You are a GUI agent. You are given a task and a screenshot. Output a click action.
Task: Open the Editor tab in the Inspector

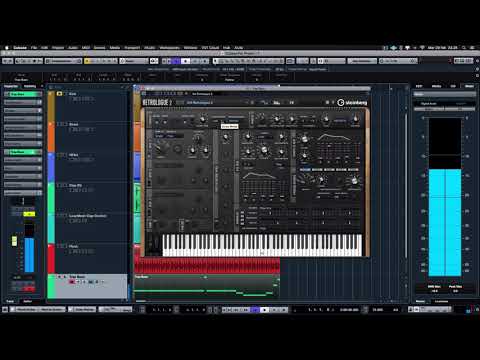pyautogui.click(x=28, y=301)
